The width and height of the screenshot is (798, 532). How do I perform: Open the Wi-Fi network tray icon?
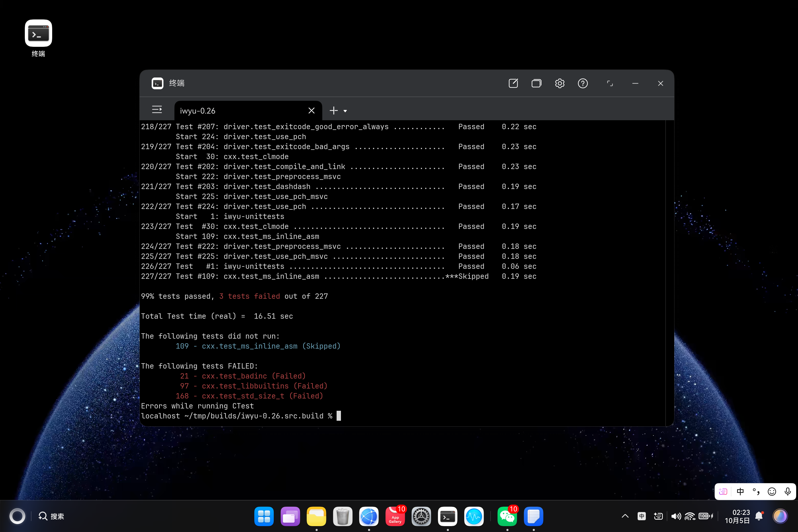(690, 516)
